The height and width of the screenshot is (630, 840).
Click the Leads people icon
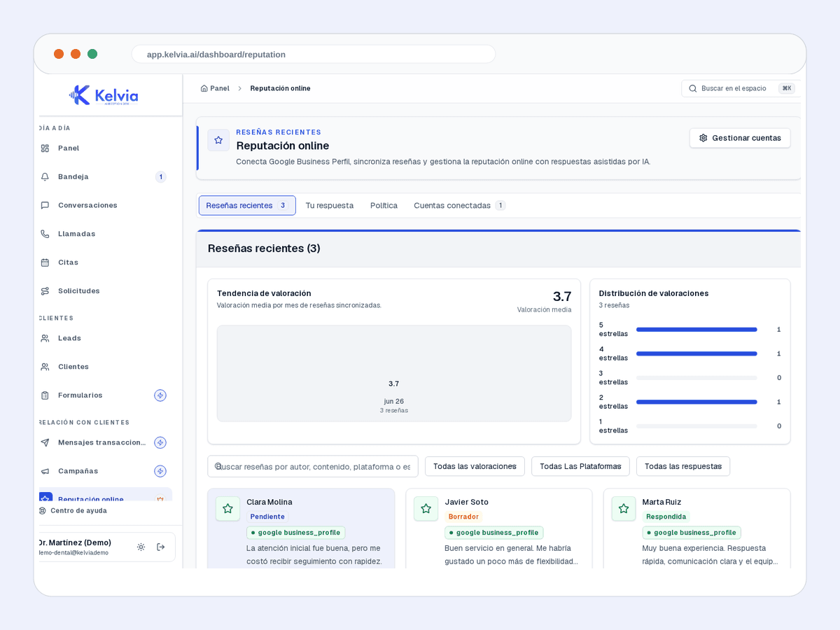coord(45,338)
